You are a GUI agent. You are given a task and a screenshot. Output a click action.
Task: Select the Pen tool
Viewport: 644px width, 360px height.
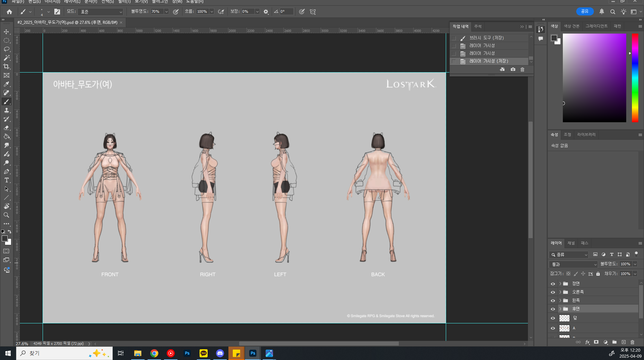pos(6,171)
